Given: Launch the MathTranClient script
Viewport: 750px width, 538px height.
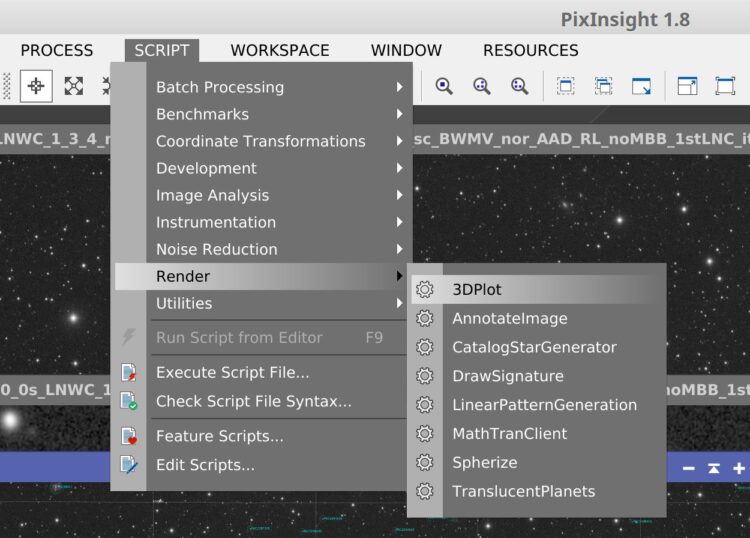Looking at the screenshot, I should click(x=537, y=434).
